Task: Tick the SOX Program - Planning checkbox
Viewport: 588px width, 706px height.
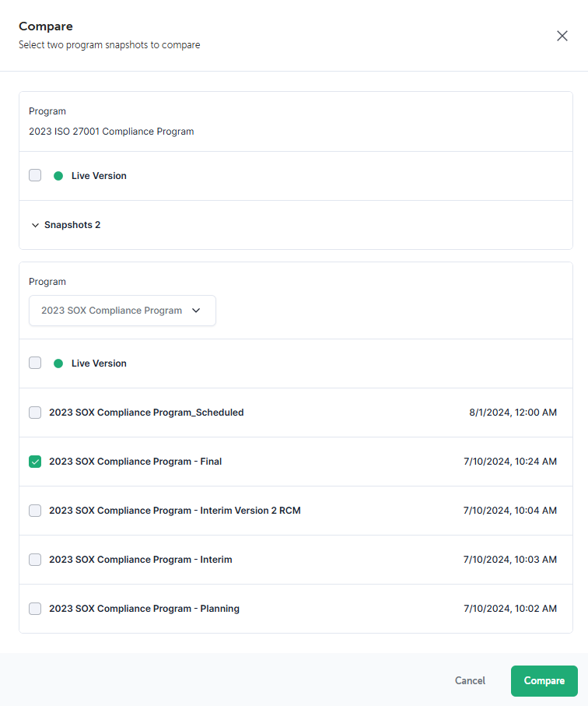Action: tap(35, 609)
